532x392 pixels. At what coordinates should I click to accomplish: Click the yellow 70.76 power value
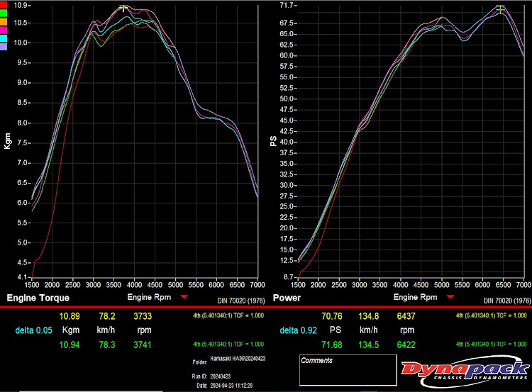(x=332, y=316)
